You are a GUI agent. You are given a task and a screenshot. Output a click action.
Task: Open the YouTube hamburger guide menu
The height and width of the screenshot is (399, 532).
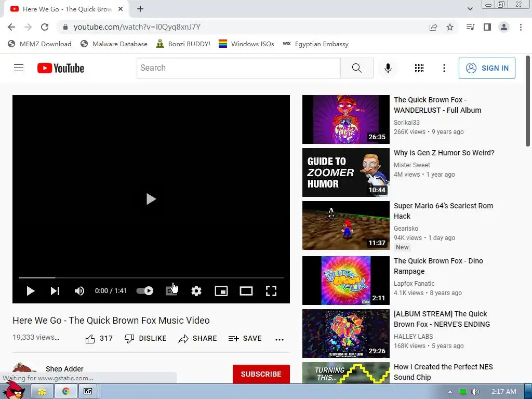[x=19, y=68]
